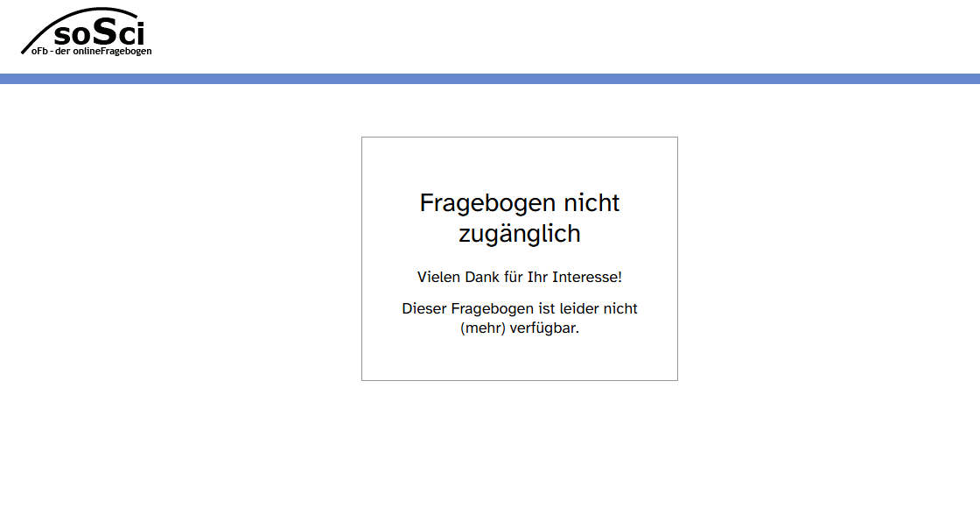Click the word 'zugänglich' in heading
980x522 pixels.
point(519,234)
